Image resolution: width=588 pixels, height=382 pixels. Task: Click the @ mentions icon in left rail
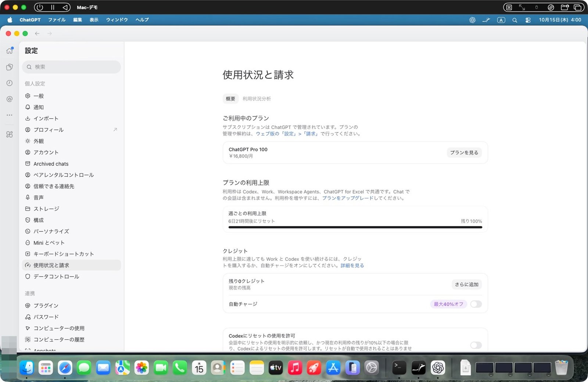[x=10, y=99]
